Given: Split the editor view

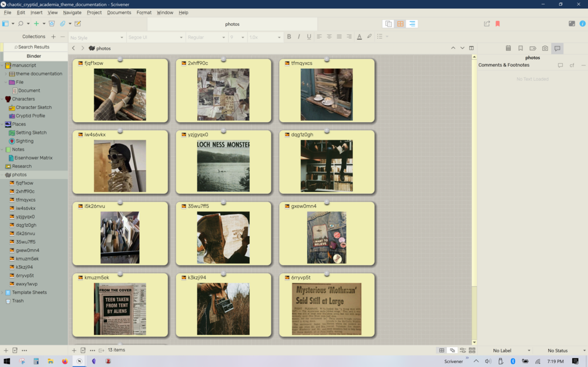Looking at the screenshot, I should tap(472, 49).
